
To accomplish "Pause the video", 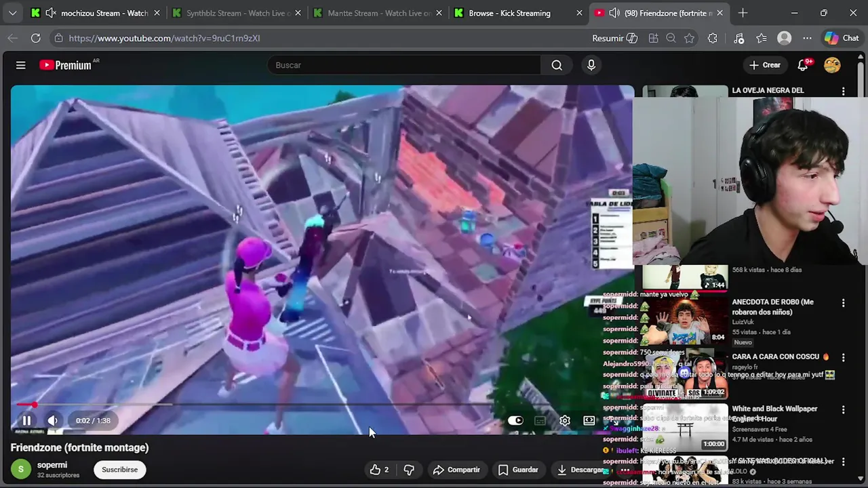I will pos(26,421).
